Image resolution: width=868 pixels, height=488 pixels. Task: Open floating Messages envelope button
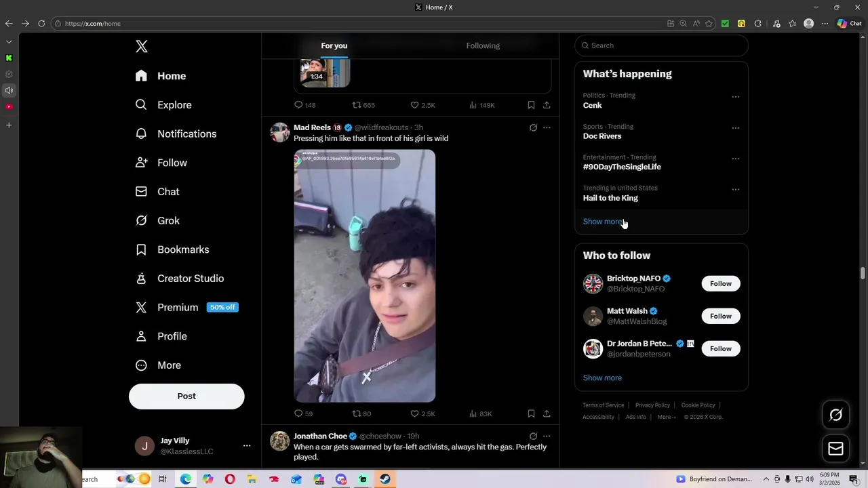pos(835,449)
